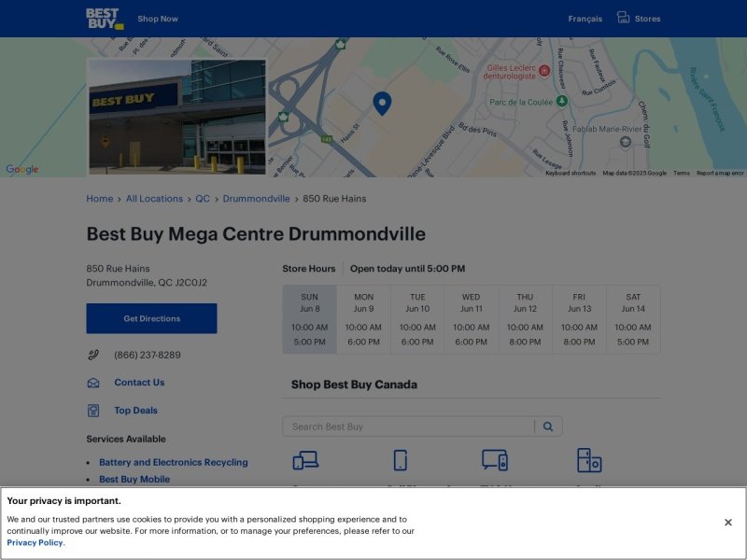The image size is (747, 560).
Task: Select the TV and home theatre category icon
Action: click(495, 460)
